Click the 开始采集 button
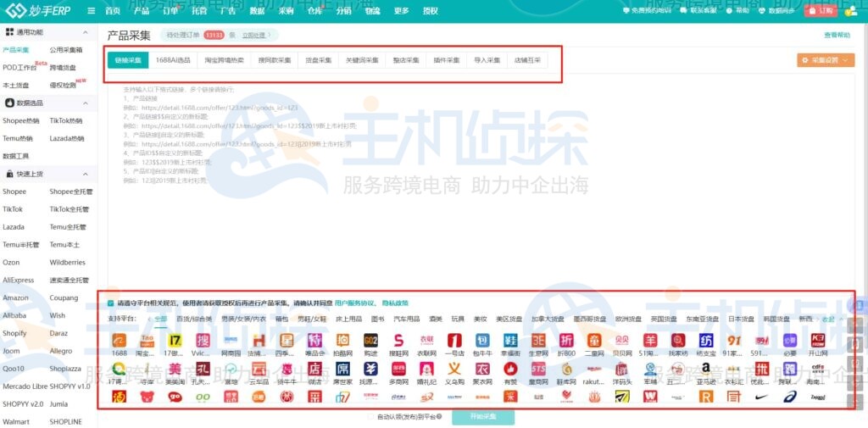The width and height of the screenshot is (868, 428). pyautogui.click(x=483, y=416)
